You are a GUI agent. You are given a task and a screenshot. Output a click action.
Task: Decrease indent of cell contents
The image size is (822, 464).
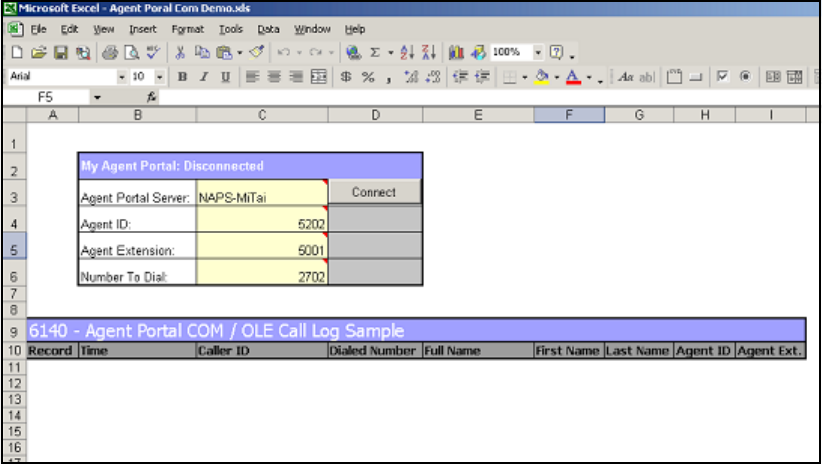pyautogui.click(x=460, y=77)
